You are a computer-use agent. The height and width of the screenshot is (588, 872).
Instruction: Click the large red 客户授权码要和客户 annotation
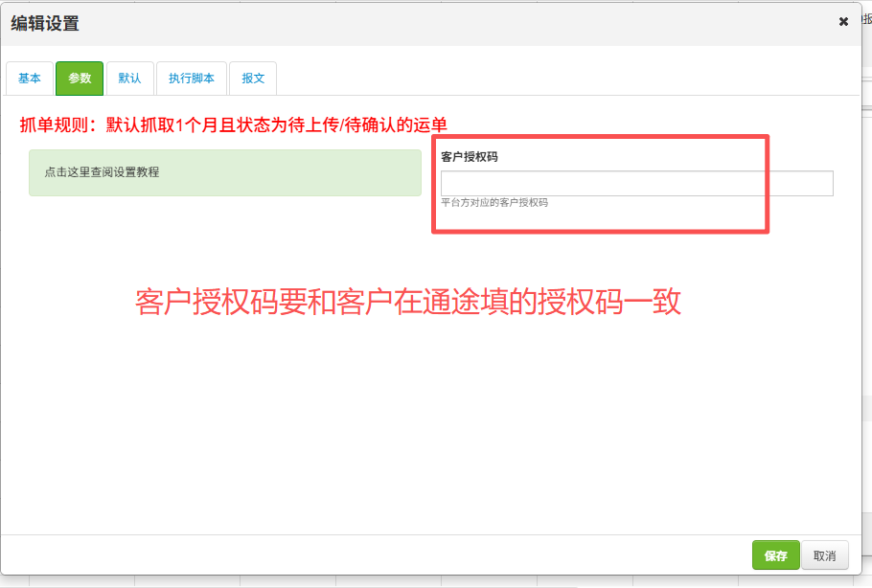[x=408, y=302]
